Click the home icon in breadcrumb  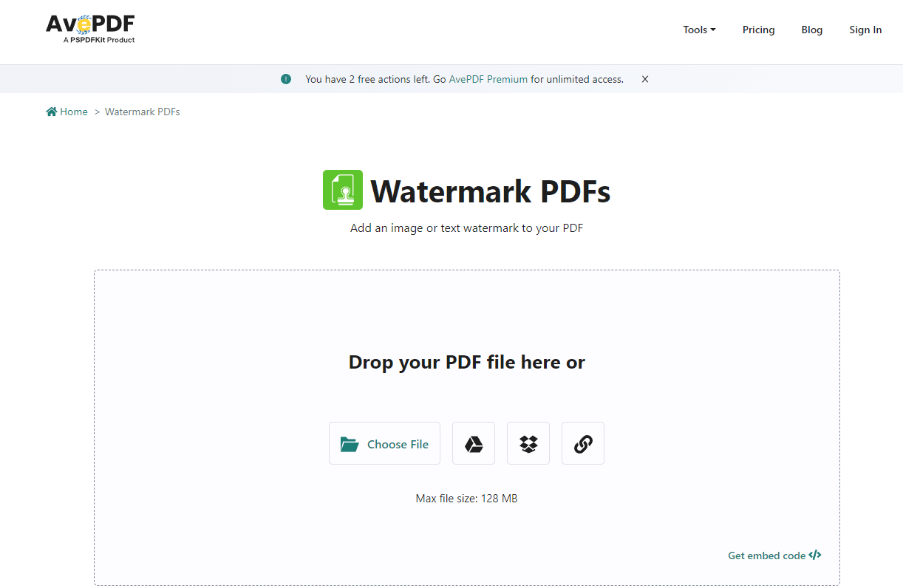point(52,112)
